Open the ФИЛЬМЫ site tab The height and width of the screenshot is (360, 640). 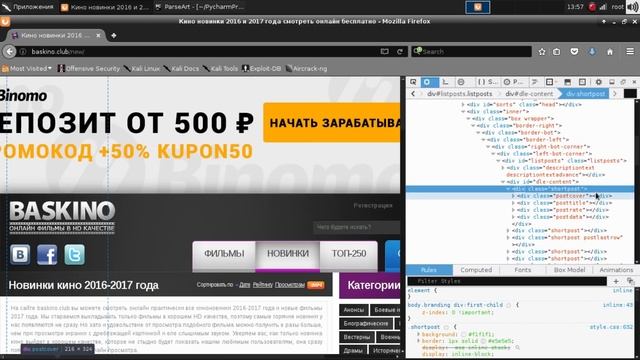[224, 255]
